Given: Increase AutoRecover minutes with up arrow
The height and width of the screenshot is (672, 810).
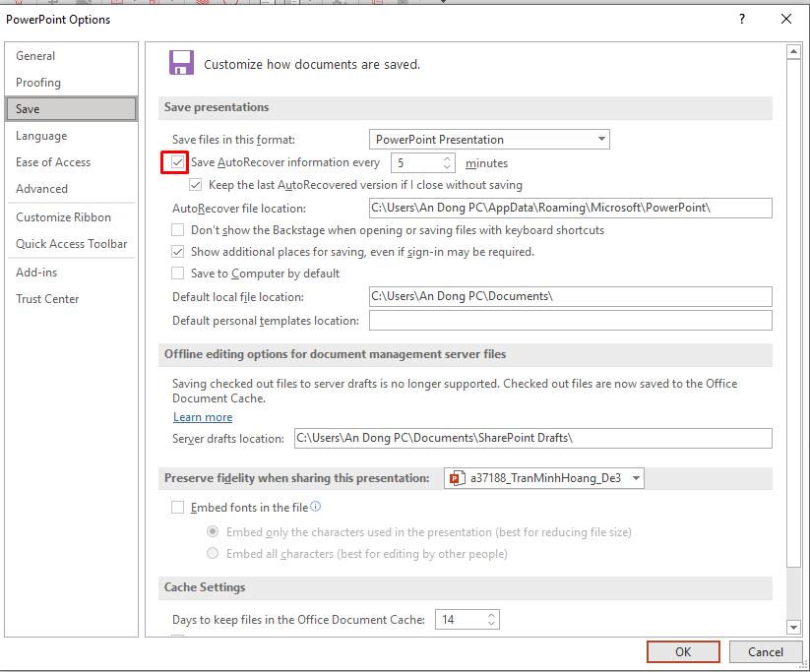Looking at the screenshot, I should click(x=447, y=158).
